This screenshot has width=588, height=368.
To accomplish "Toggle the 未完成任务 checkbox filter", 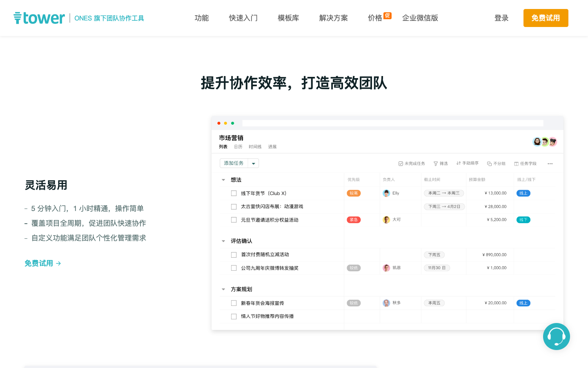I will coord(401,164).
